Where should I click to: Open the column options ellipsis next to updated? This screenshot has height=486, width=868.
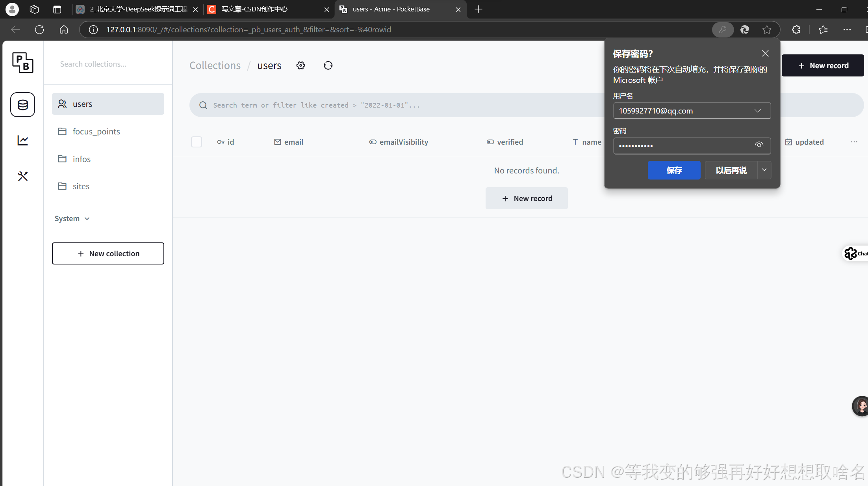click(x=854, y=142)
